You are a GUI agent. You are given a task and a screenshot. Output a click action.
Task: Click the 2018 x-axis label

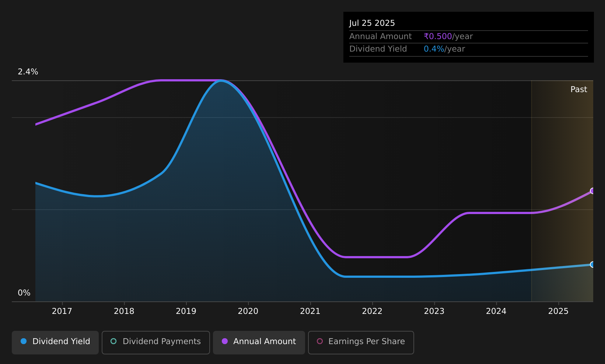[x=124, y=311]
